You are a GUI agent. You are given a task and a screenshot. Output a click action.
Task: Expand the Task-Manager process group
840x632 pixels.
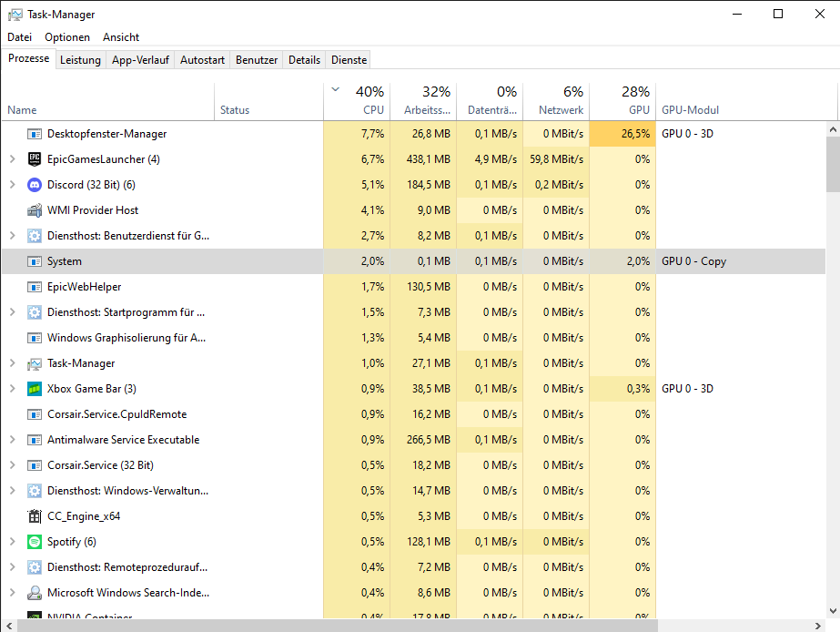(x=13, y=363)
